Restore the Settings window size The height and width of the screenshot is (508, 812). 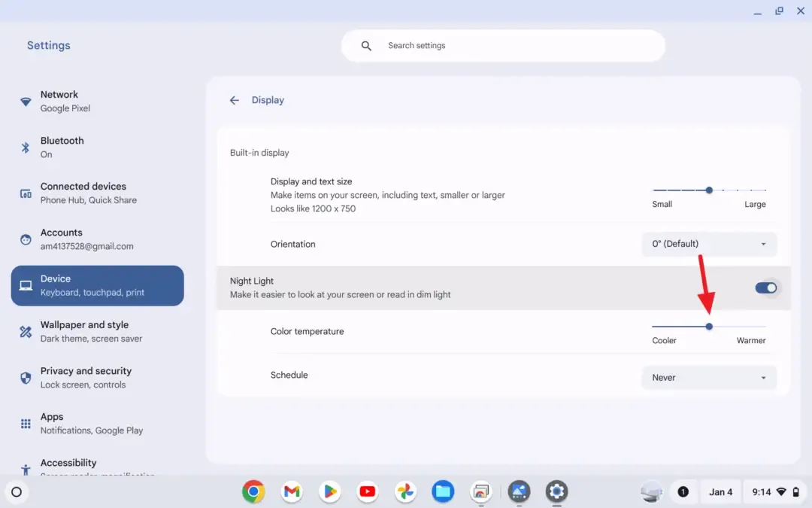coord(779,11)
